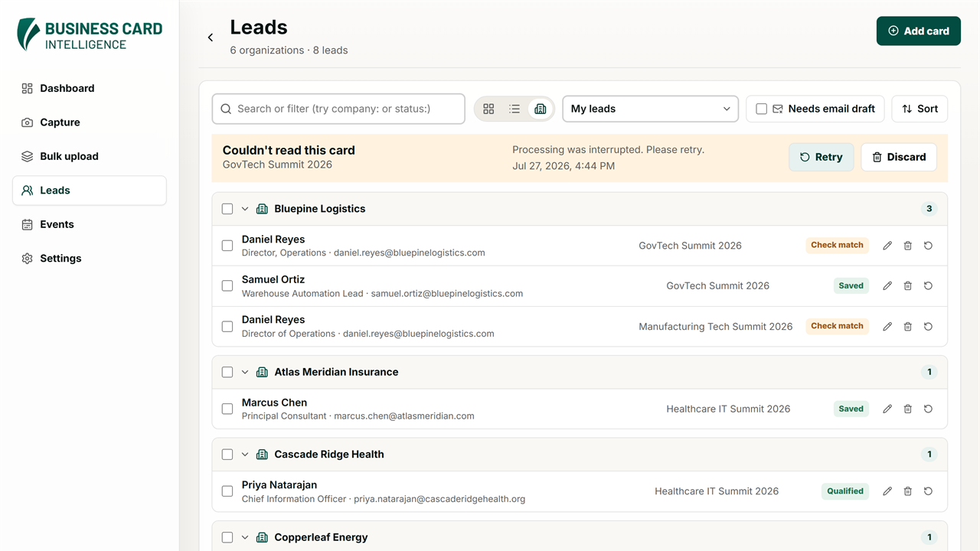Delete Priya Natarajan lead
The height and width of the screenshot is (551, 980).
click(x=908, y=491)
